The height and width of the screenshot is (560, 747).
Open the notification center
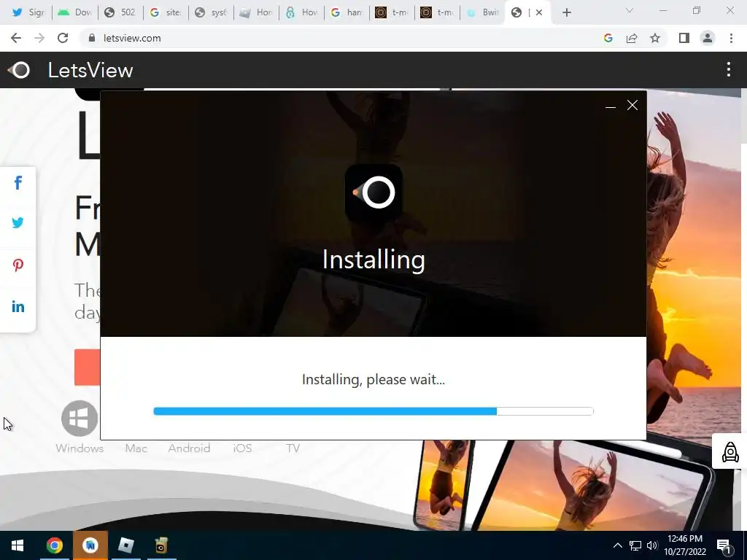click(x=724, y=546)
